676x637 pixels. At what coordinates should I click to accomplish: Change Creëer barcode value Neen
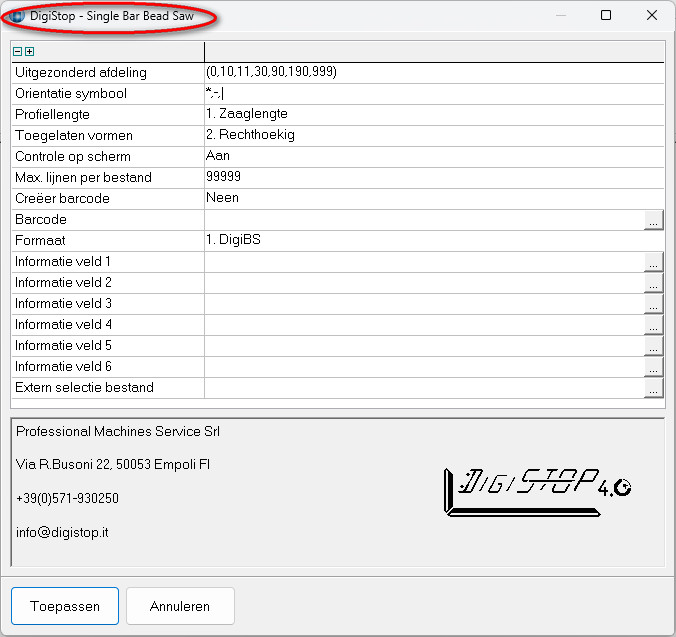(x=434, y=198)
